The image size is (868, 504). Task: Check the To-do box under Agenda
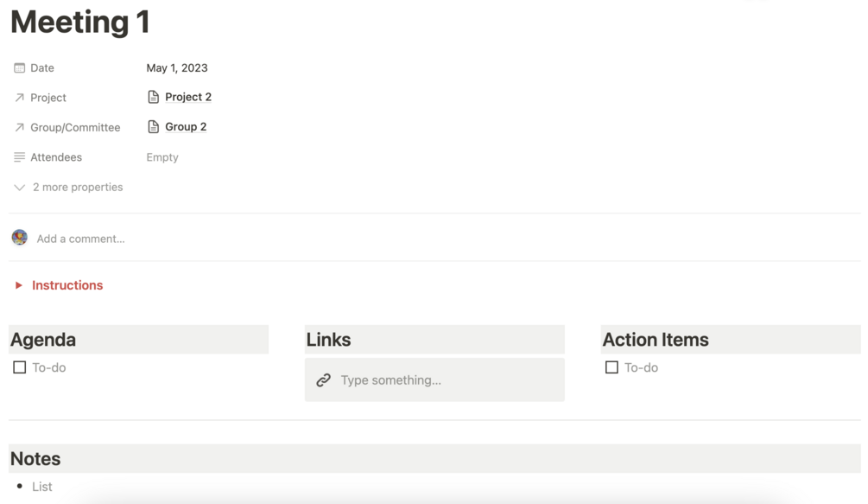click(20, 367)
